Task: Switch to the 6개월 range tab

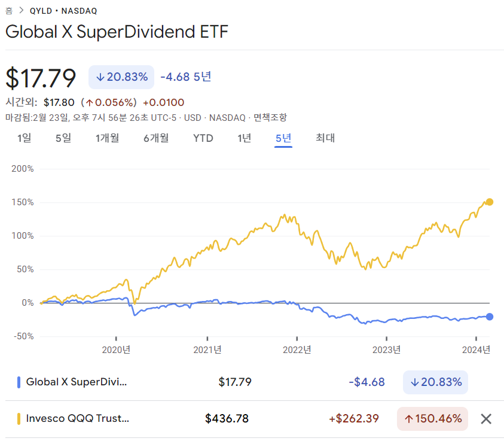Action: tap(156, 138)
